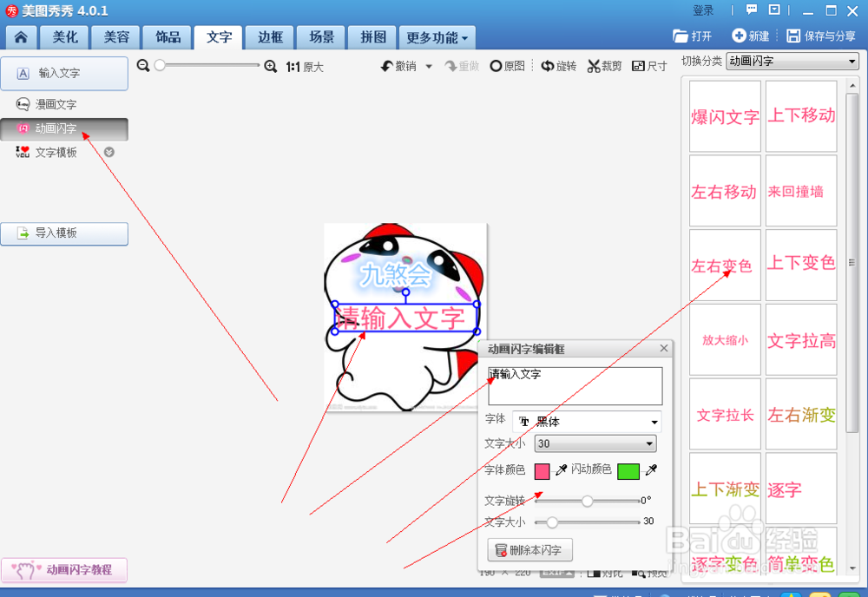The height and width of the screenshot is (597, 868).
Task: Click the 删除本闪字 button
Action: pos(530,549)
